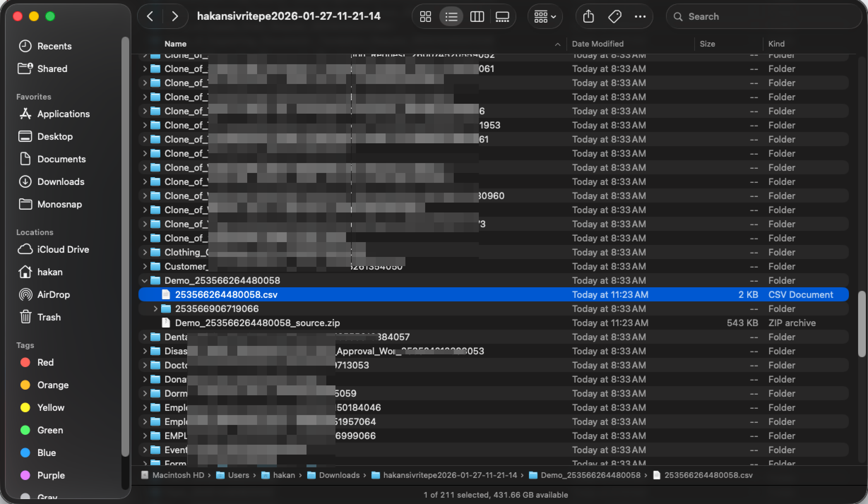Sort by the Kind column header
868x504 pixels.
[x=776, y=44]
